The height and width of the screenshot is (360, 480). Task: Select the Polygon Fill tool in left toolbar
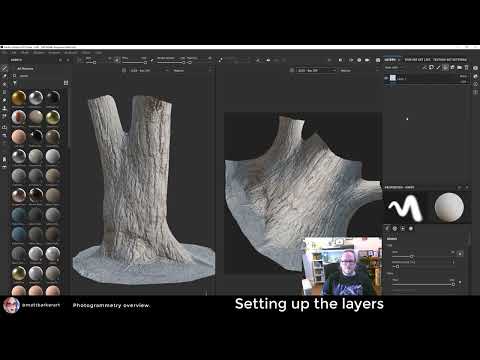pyautogui.click(x=4, y=92)
